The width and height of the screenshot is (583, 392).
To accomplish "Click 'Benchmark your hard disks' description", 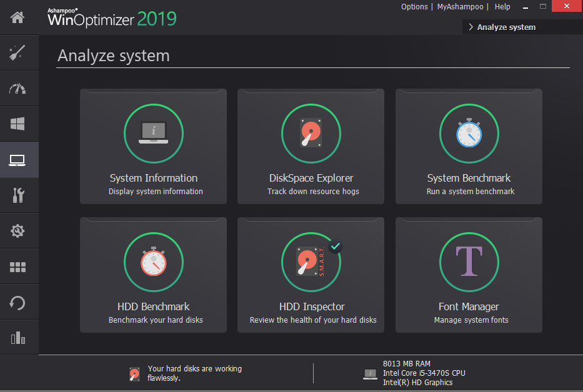I will tap(156, 320).
